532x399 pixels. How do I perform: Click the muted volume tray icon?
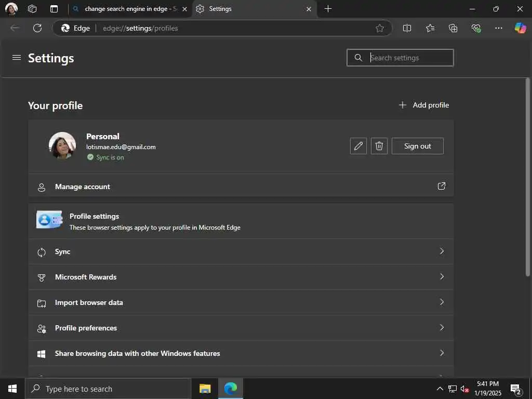pyautogui.click(x=464, y=389)
